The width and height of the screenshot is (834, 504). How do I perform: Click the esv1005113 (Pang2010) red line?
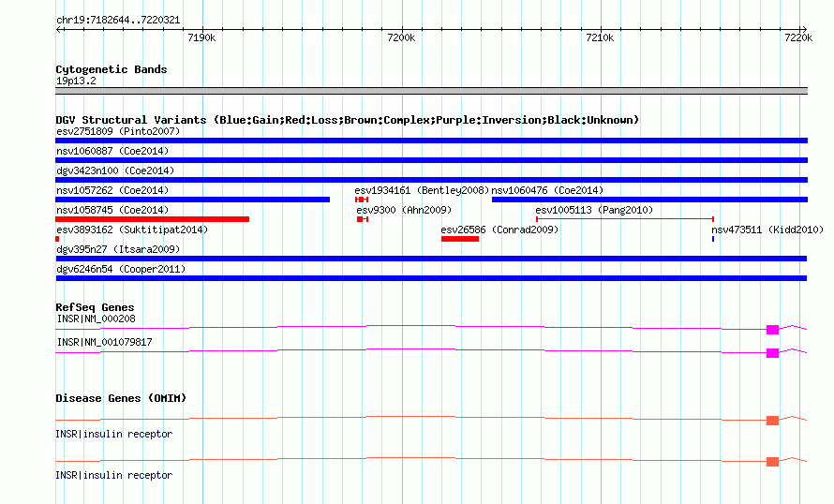(x=625, y=219)
